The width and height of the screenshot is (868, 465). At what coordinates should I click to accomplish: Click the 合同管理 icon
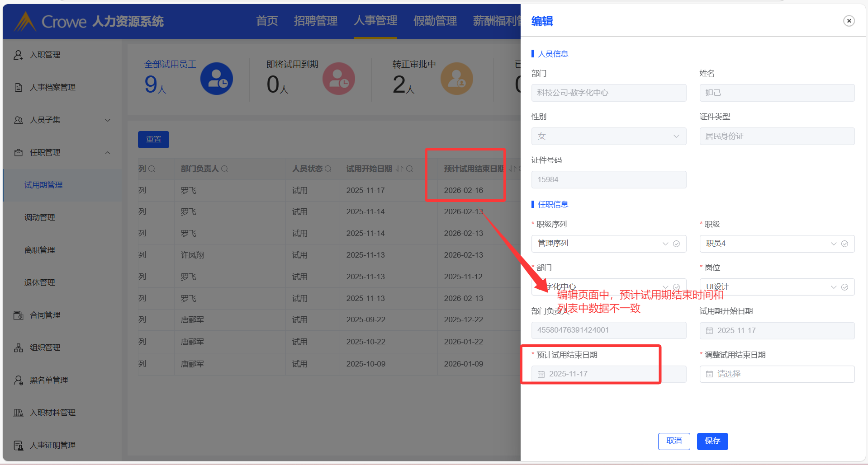pyautogui.click(x=18, y=315)
